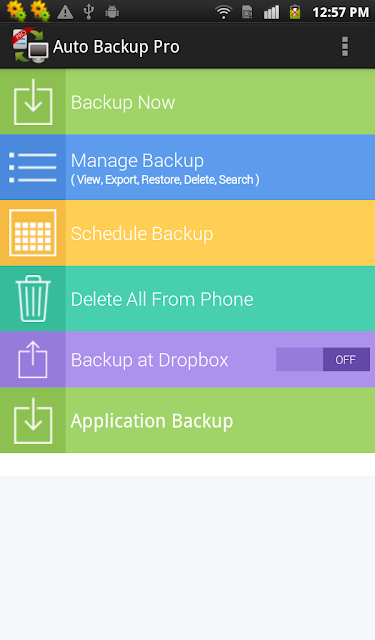
Task: Select the Schedule Backup calendar icon
Action: coord(33,233)
